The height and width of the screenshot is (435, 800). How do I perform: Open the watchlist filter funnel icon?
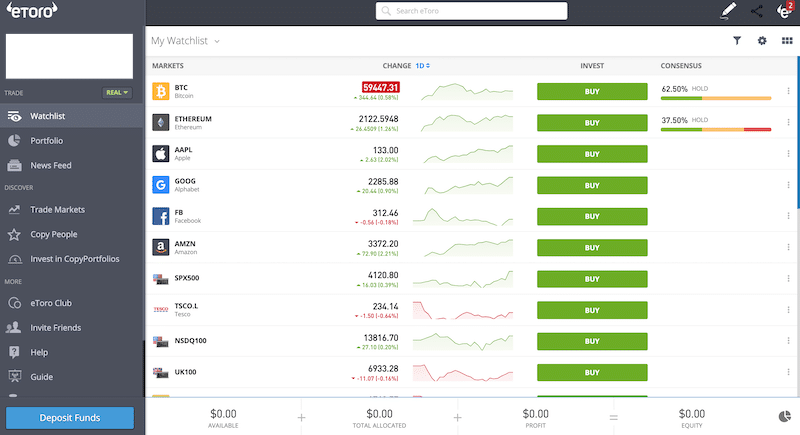[737, 41]
